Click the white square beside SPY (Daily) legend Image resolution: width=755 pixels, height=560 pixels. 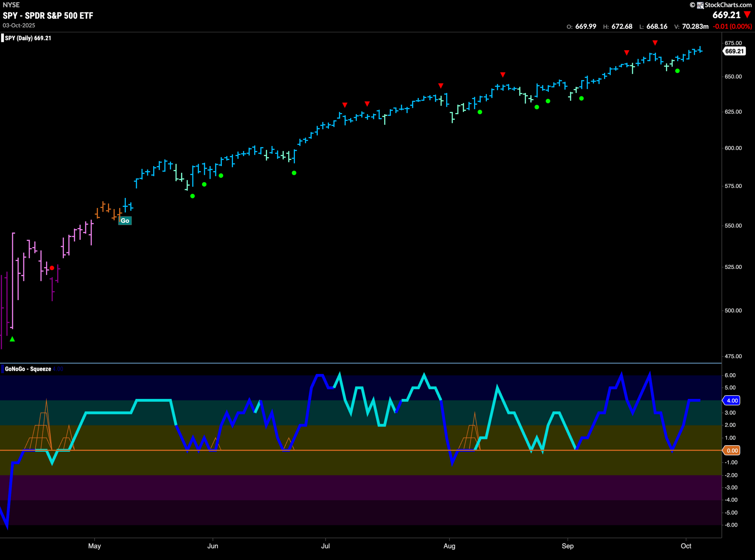tap(2, 38)
